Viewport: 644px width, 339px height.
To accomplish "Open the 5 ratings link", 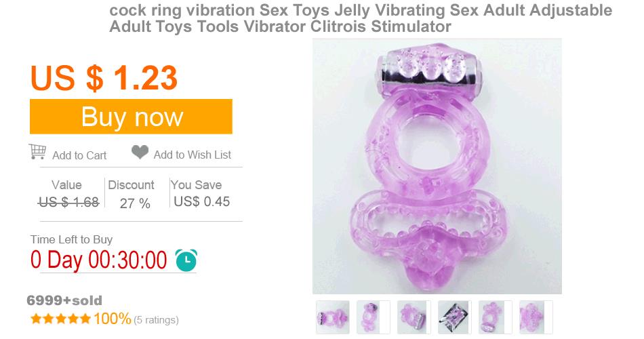I will pyautogui.click(x=156, y=320).
